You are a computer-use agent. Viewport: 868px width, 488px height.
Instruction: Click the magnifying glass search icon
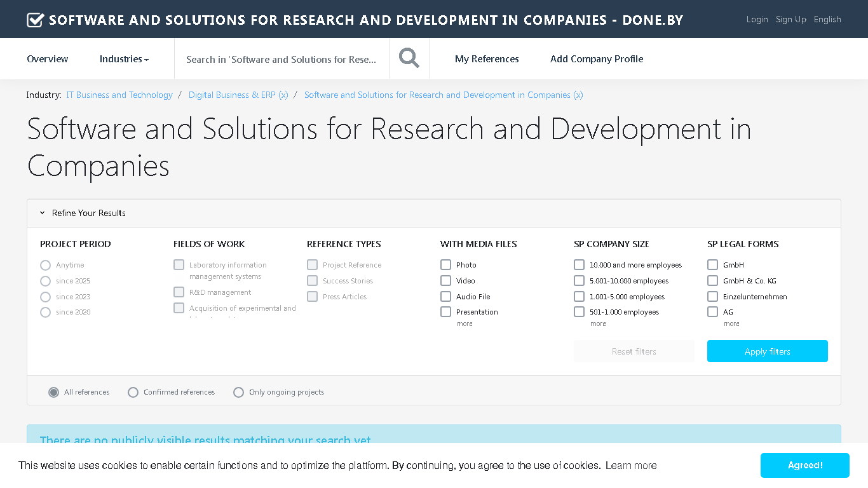pyautogui.click(x=409, y=58)
